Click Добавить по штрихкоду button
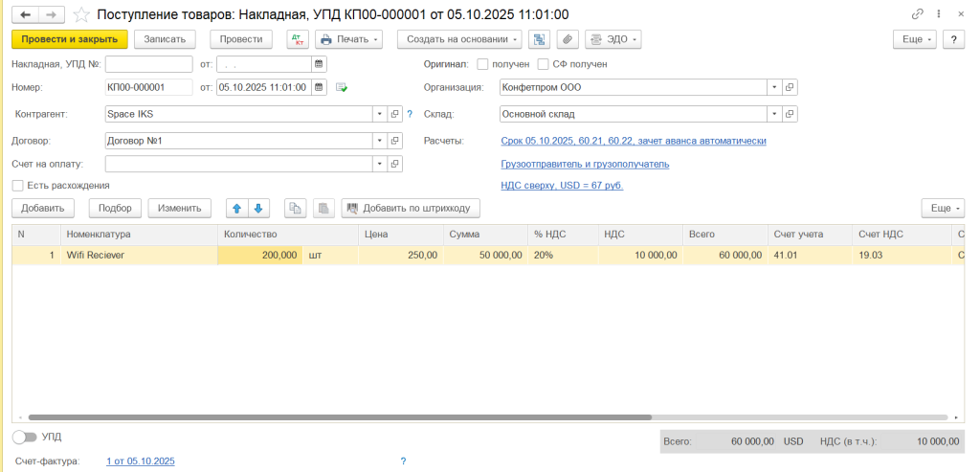The image size is (980, 472). (411, 208)
